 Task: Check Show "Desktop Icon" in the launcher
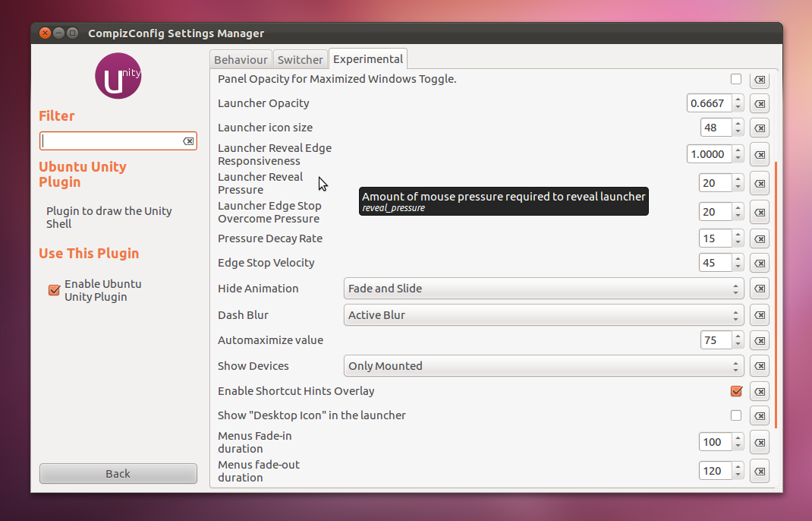(736, 415)
